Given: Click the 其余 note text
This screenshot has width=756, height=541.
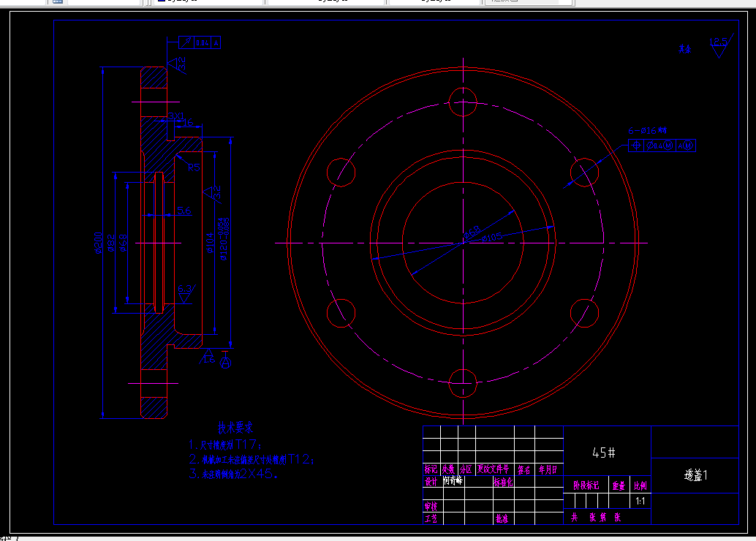Looking at the screenshot, I should 685,49.
